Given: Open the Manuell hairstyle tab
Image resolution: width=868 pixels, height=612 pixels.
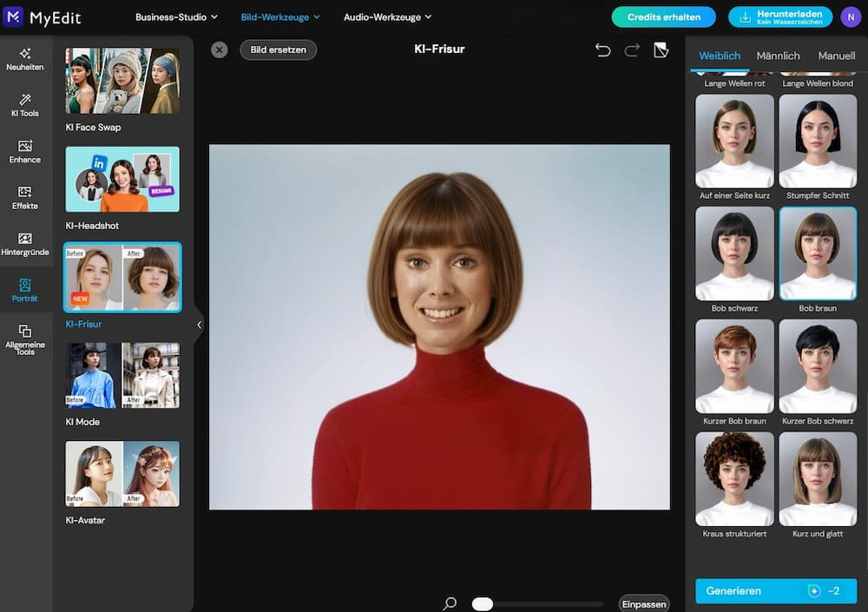Looking at the screenshot, I should [836, 56].
